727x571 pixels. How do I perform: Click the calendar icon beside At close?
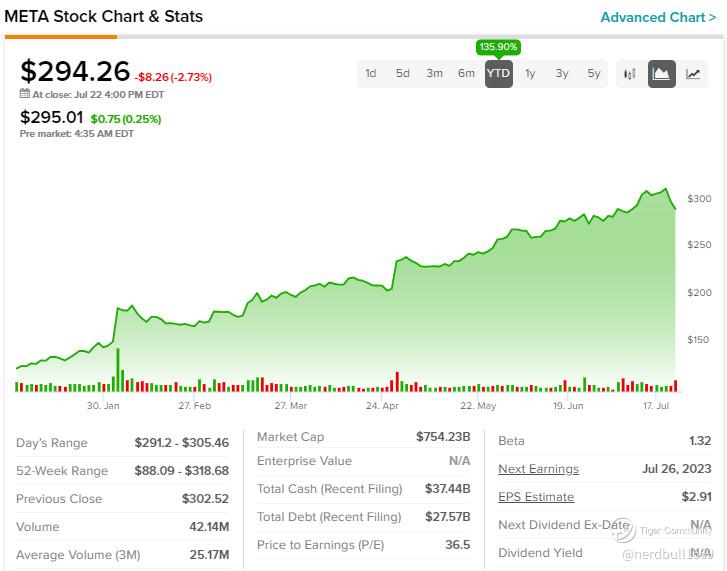[x=25, y=94]
